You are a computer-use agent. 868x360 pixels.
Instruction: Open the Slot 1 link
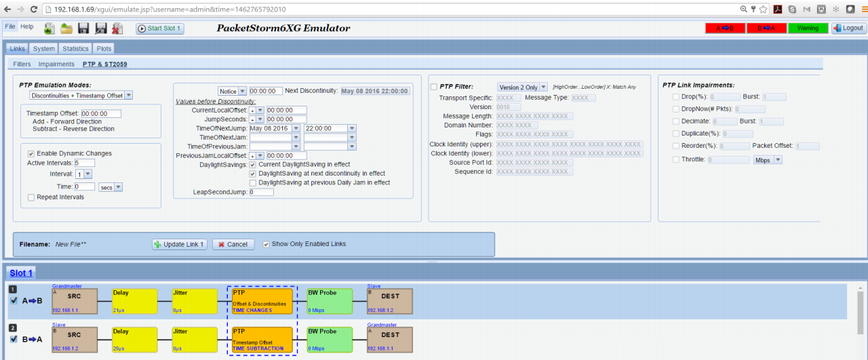(21, 273)
